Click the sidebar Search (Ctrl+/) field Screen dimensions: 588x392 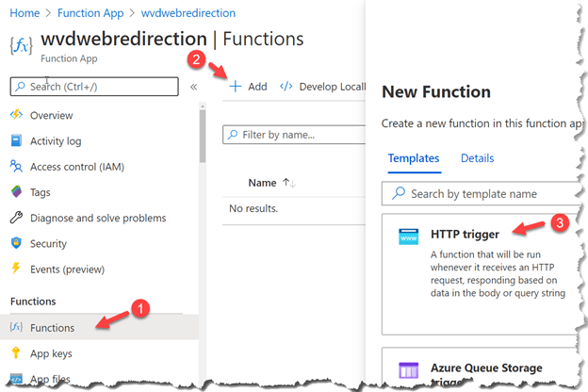pyautogui.click(x=94, y=87)
